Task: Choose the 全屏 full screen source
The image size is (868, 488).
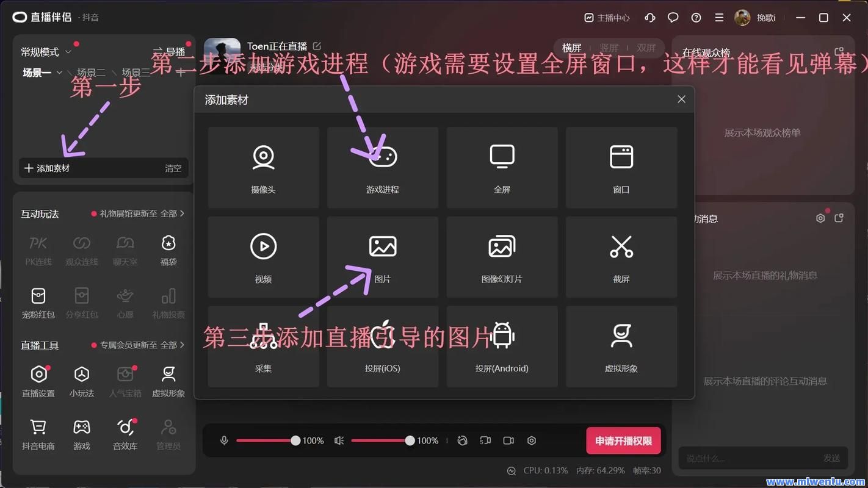Action: [502, 167]
